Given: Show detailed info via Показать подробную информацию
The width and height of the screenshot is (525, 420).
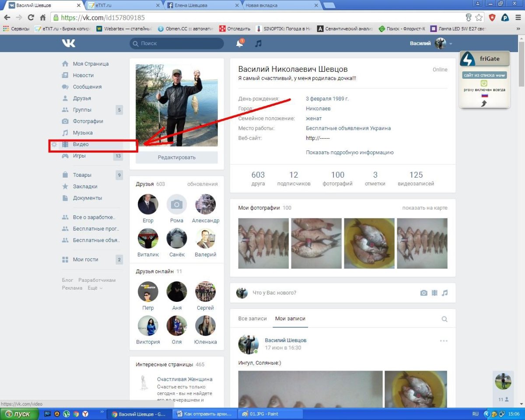Looking at the screenshot, I should click(350, 152).
